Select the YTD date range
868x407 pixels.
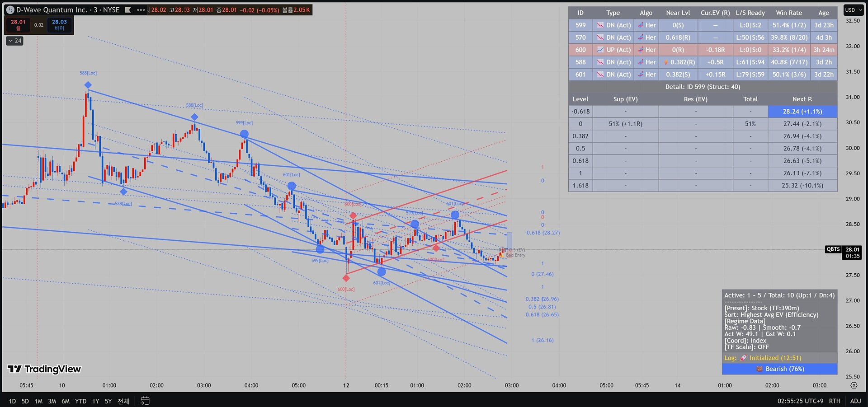81,401
